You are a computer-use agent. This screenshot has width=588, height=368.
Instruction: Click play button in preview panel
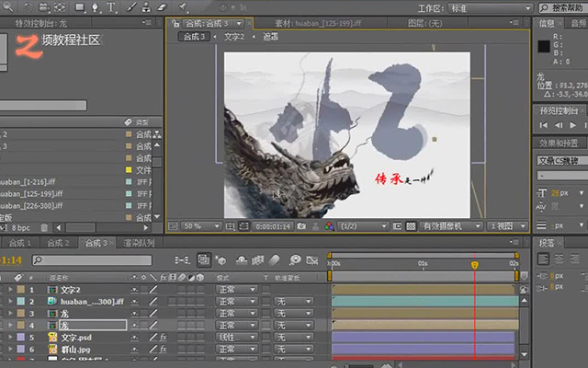(572, 125)
